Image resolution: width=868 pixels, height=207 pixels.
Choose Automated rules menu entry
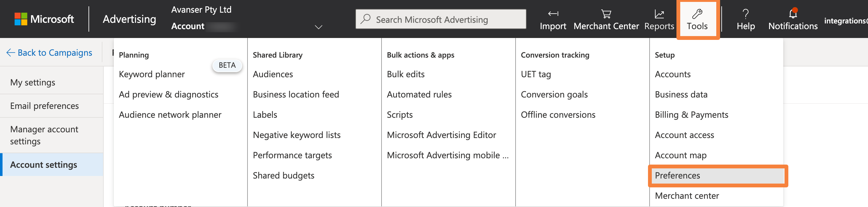pyautogui.click(x=419, y=94)
